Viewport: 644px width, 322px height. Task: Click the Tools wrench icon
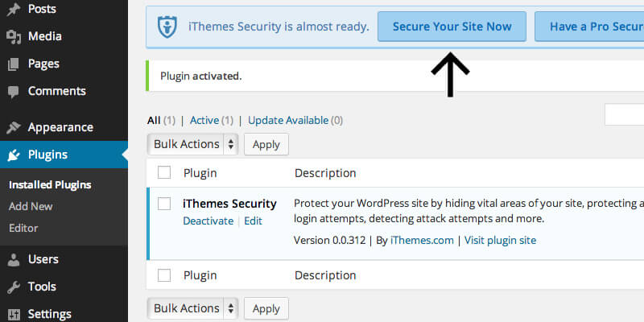pyautogui.click(x=13, y=287)
